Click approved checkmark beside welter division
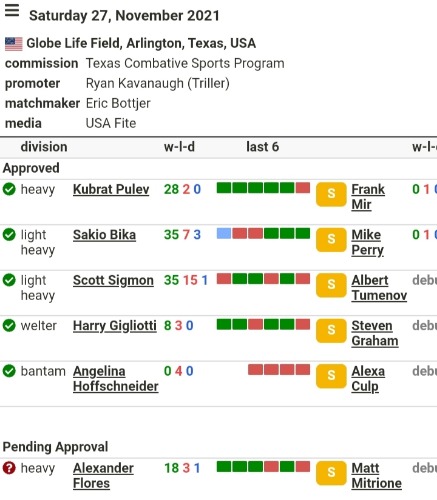The height and width of the screenshot is (500, 437). 9,326
